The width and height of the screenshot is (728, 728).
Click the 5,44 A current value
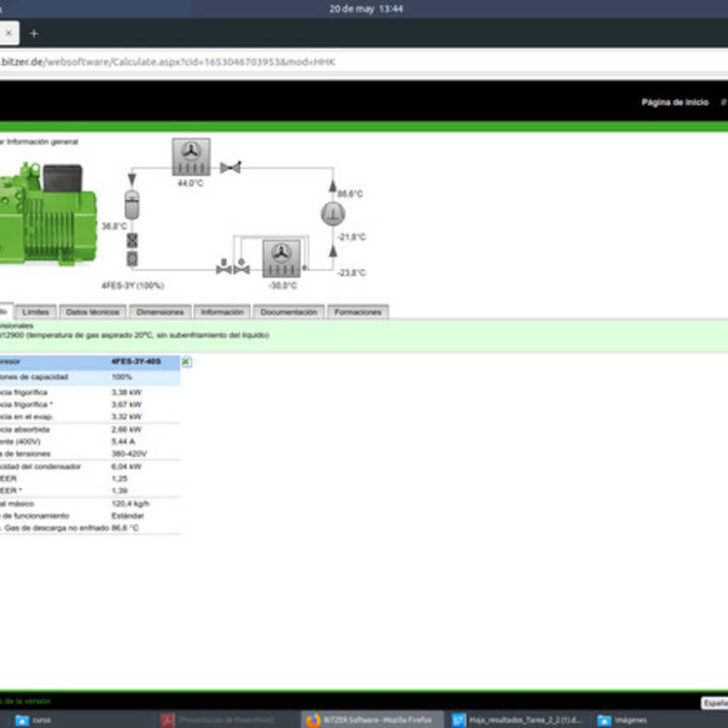123,442
